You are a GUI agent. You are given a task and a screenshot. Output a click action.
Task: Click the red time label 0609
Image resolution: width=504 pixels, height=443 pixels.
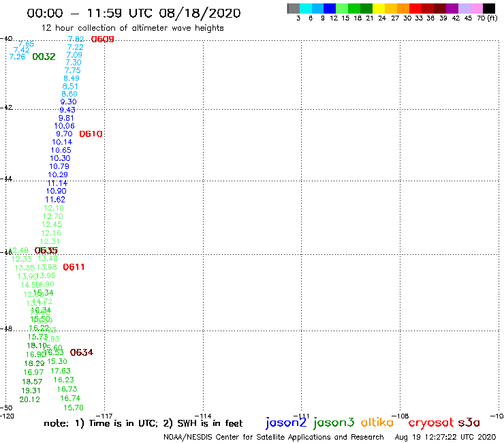click(x=103, y=40)
